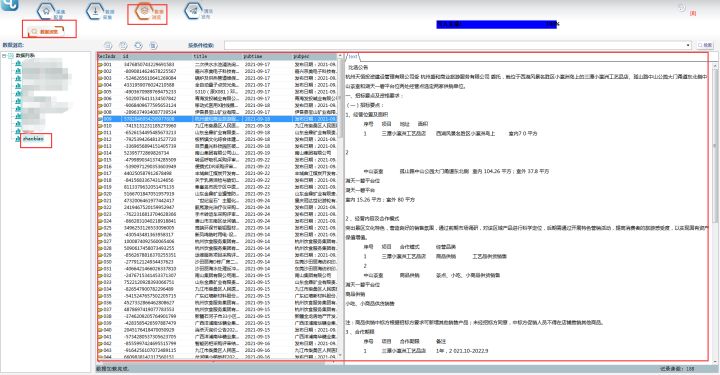
Task: Select row index 004 in the list
Action: click(x=108, y=85)
